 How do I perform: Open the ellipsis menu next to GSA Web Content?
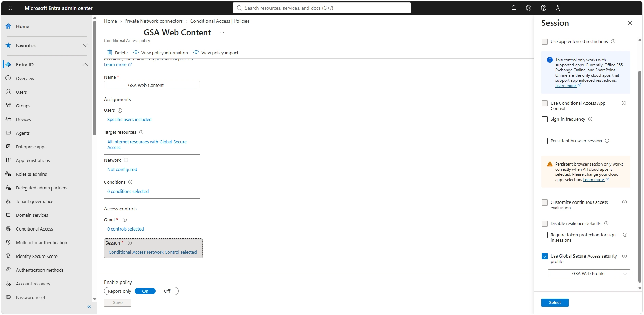click(222, 32)
